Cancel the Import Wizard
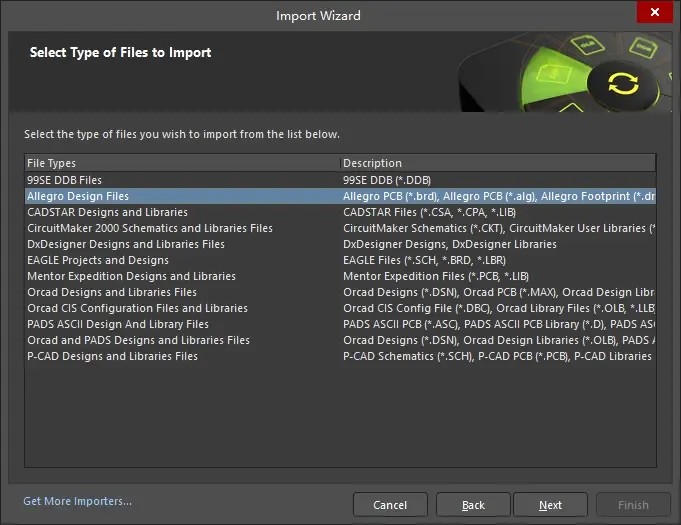 pos(390,505)
